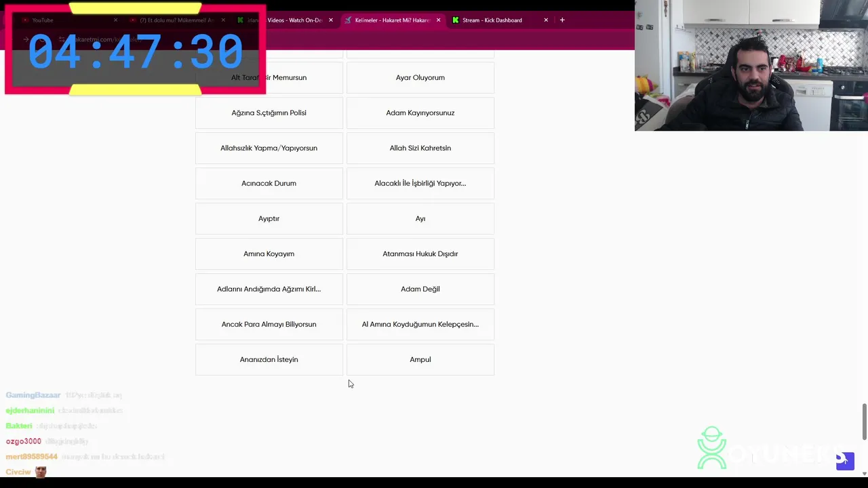The width and height of the screenshot is (868, 488).
Task: Select the Atanması Hukuk Dışıdır entry
Action: [x=420, y=253]
